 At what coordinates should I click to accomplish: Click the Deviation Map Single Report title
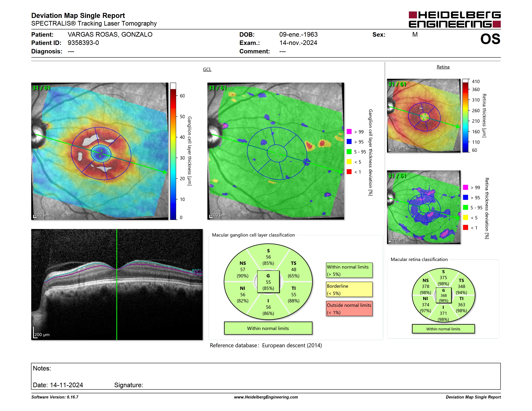click(x=78, y=16)
